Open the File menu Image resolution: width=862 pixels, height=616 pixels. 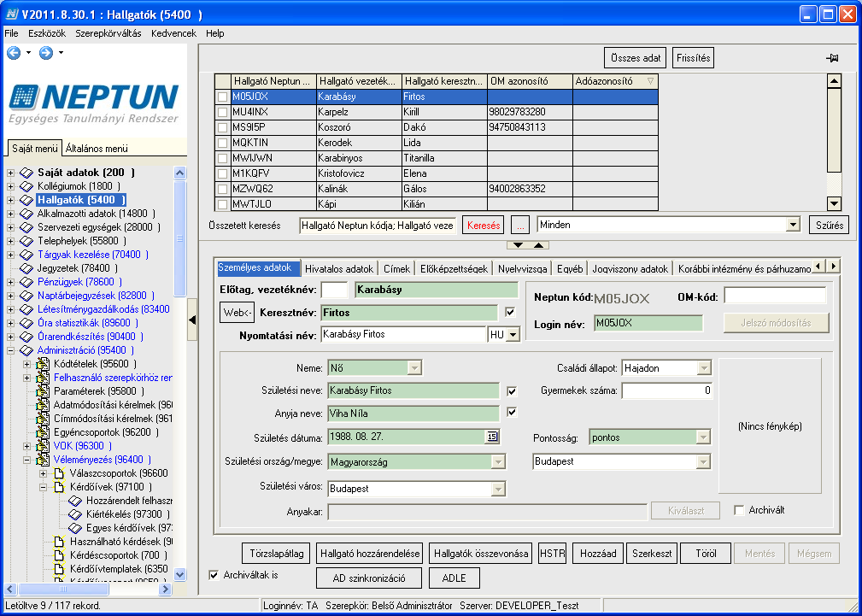11,33
